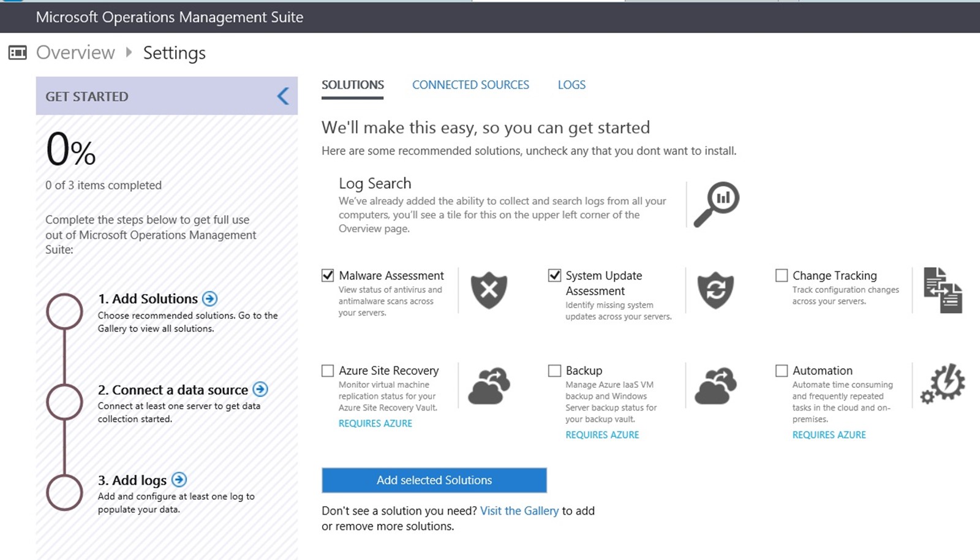Uncheck the Malware Assessment checkbox
This screenshot has height=560, width=980.
[x=328, y=276]
